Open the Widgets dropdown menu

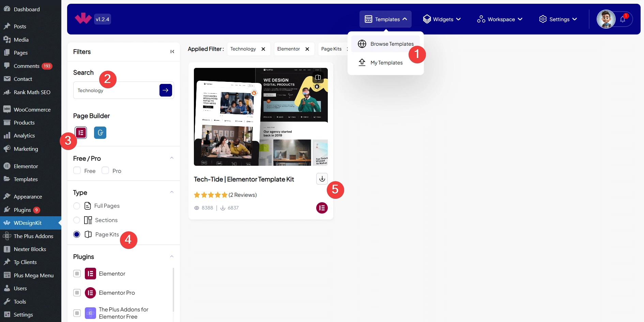point(442,19)
